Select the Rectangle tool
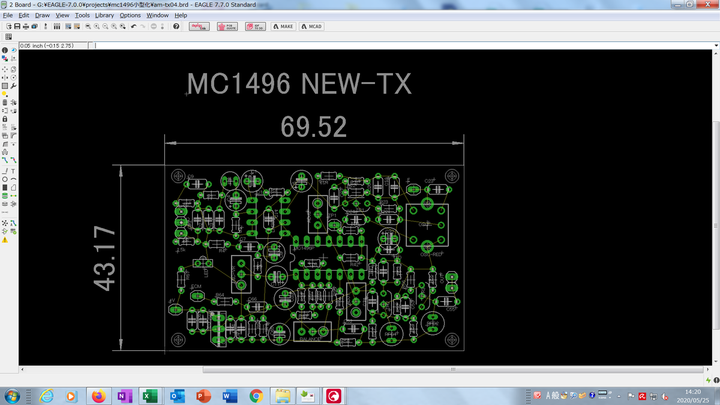Screen dimensions: 720x405 [5, 187]
